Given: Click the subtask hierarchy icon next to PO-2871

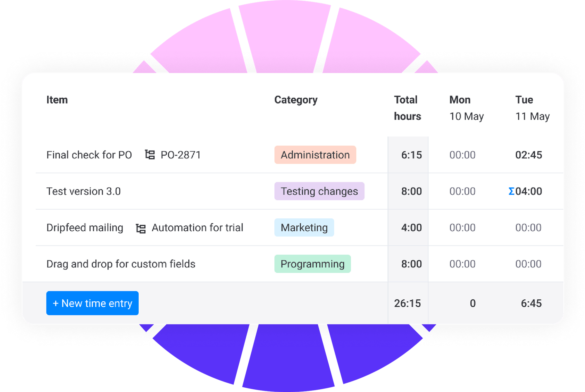Looking at the screenshot, I should tap(150, 155).
